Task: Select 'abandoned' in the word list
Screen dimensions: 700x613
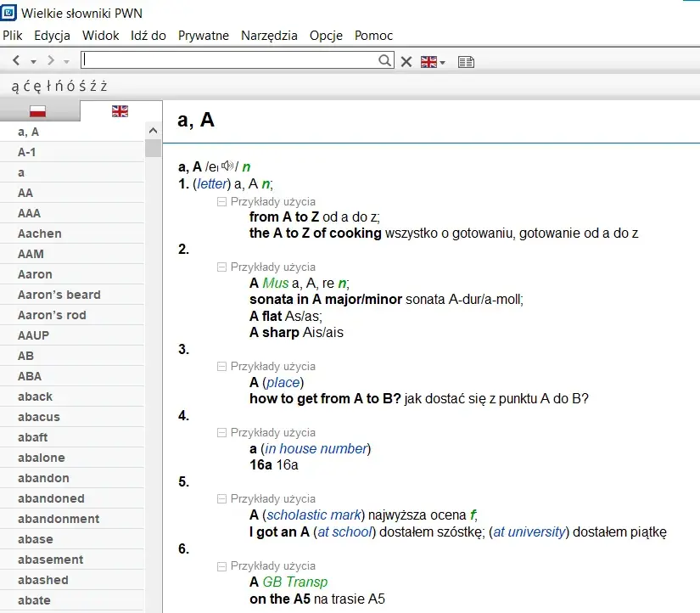Action: [72, 498]
